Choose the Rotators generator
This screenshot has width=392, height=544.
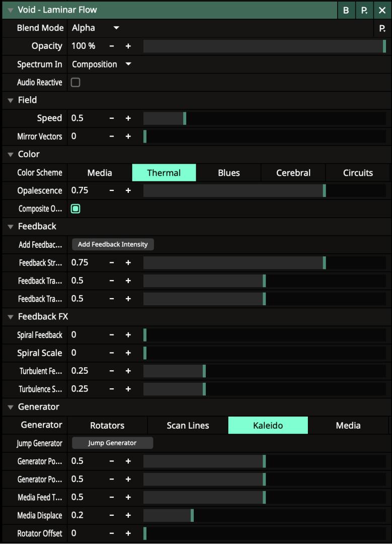pos(108,425)
